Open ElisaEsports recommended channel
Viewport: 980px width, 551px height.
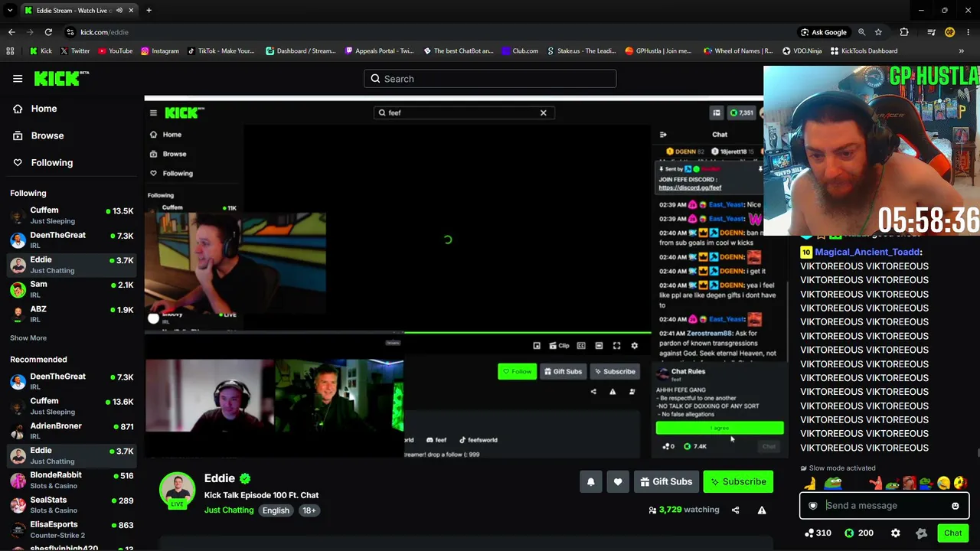coord(72,530)
